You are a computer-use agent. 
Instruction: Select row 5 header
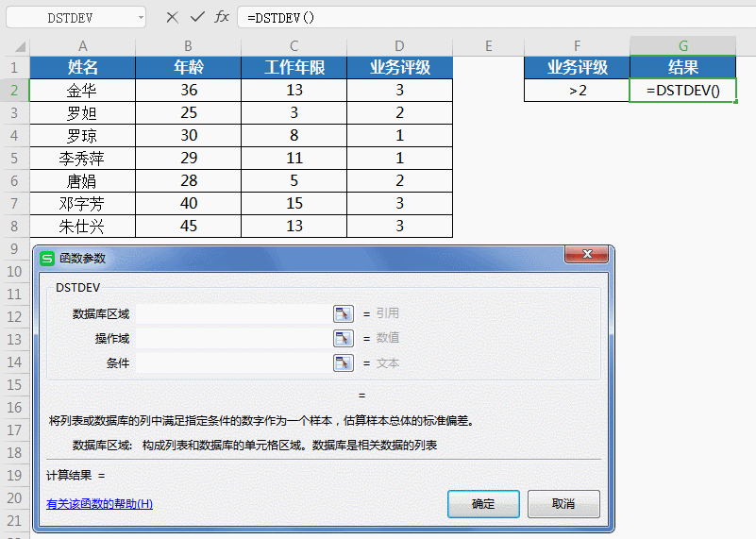[14, 159]
